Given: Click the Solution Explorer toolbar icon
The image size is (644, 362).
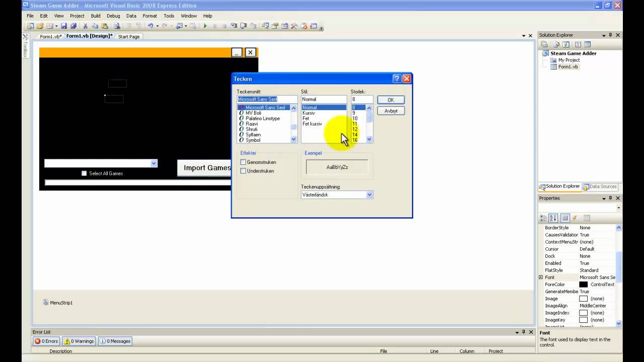Looking at the screenshot, I should (265, 26).
